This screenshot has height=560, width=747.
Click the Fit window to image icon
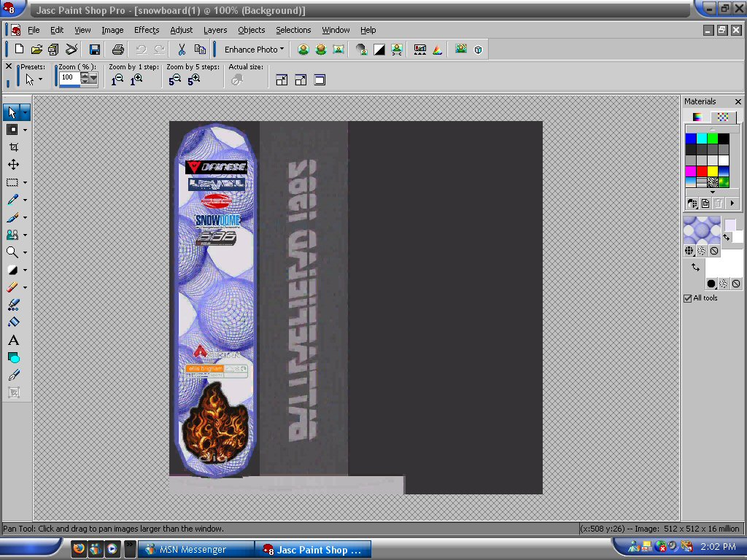tap(282, 80)
